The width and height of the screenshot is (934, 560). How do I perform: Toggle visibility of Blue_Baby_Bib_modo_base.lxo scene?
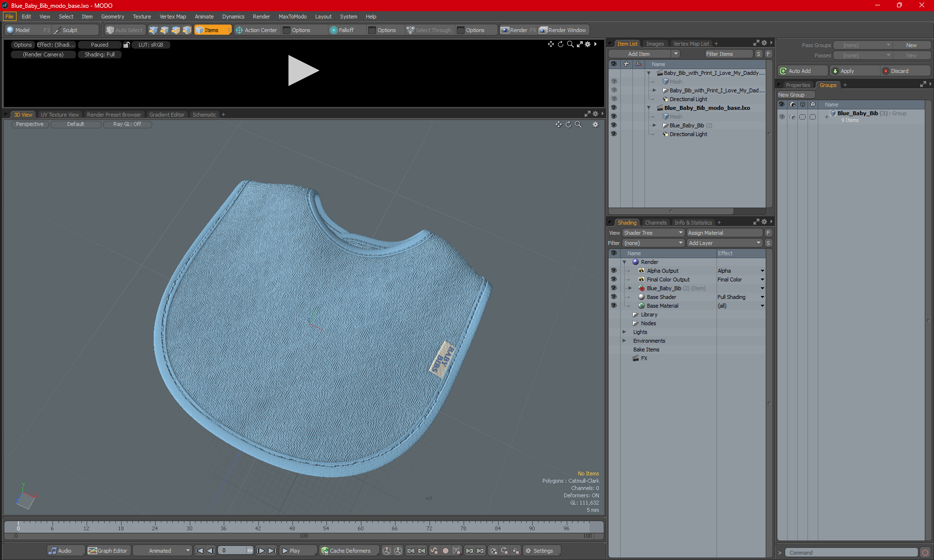tap(614, 108)
